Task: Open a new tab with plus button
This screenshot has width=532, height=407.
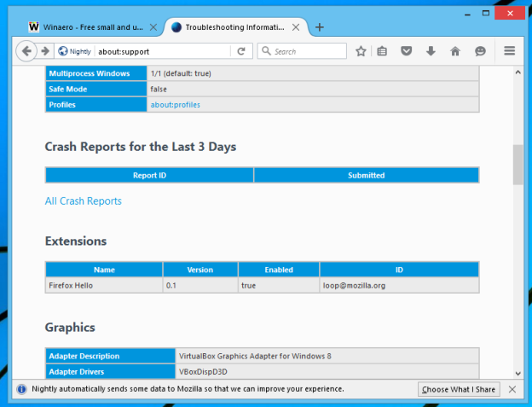Action: (320, 26)
